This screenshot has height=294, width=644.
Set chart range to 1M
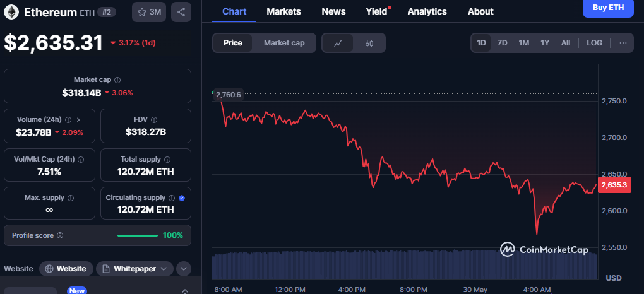[523, 43]
